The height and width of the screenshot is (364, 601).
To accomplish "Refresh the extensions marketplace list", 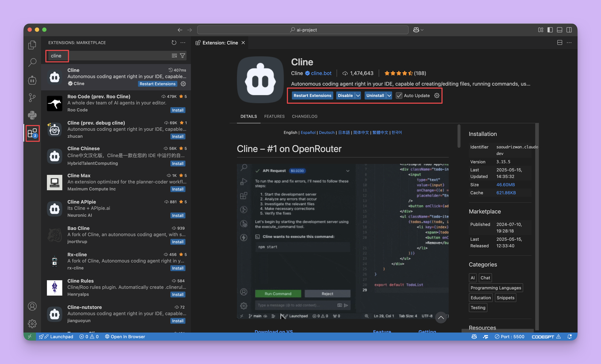I will [174, 43].
